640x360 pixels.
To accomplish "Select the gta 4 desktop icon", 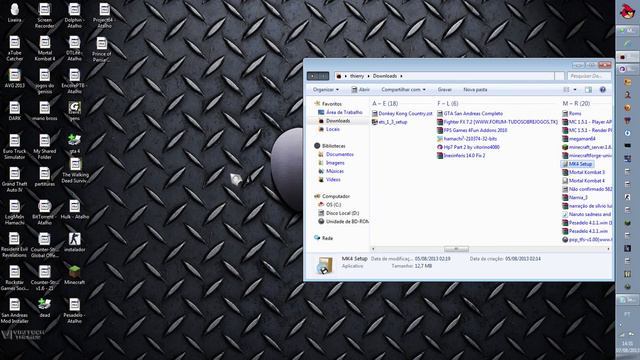I will click(74, 144).
